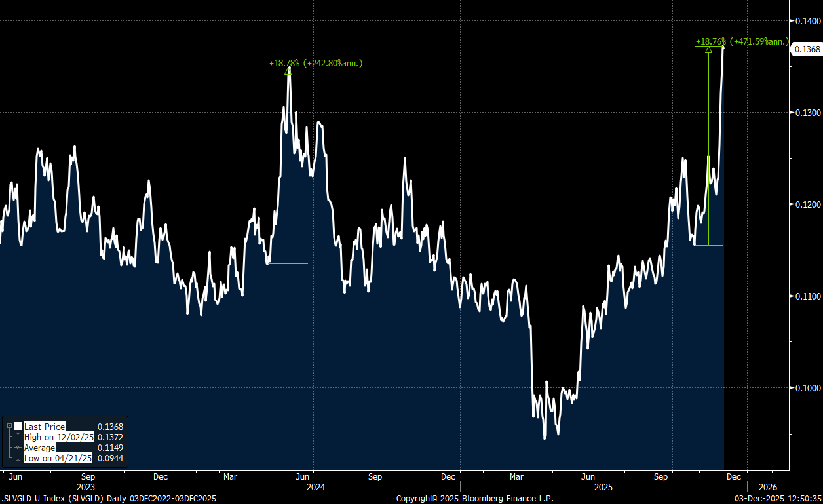Viewport: 823px width, 504px height.
Task: Click the Average legend label
Action: pyautogui.click(x=41, y=448)
